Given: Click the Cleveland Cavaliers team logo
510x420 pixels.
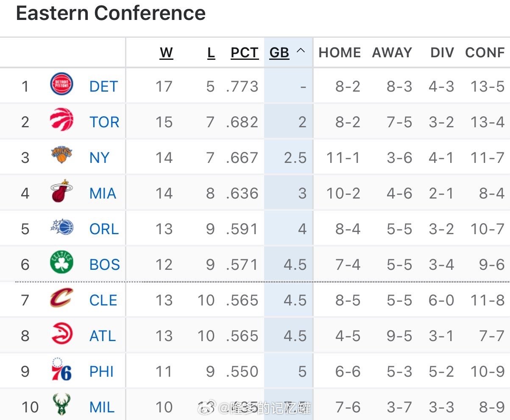Looking at the screenshot, I should pyautogui.click(x=61, y=298).
